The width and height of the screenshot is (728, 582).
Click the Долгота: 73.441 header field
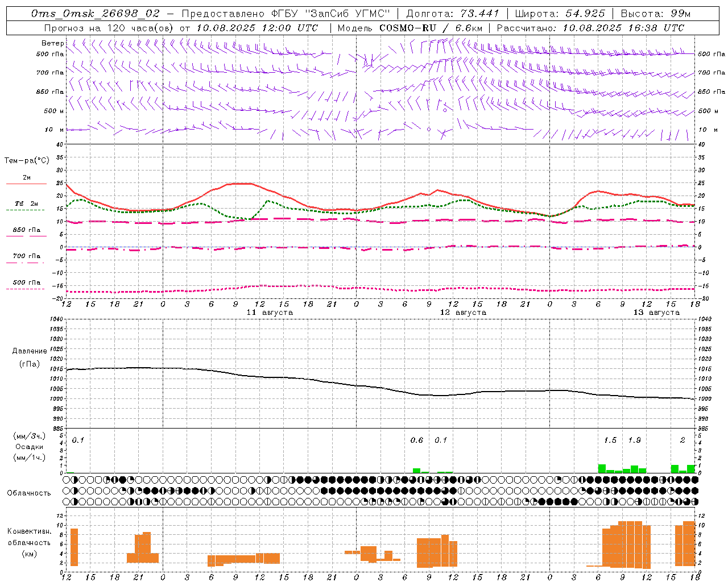[453, 14]
